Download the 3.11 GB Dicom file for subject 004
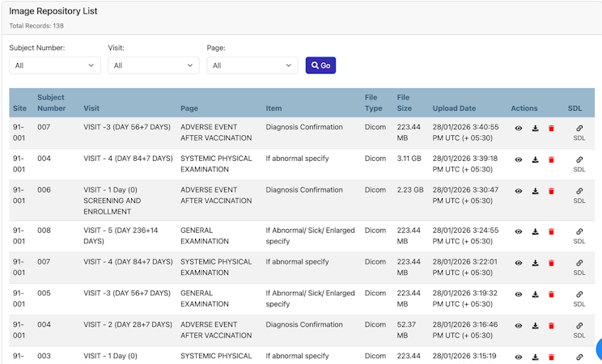 535,159
